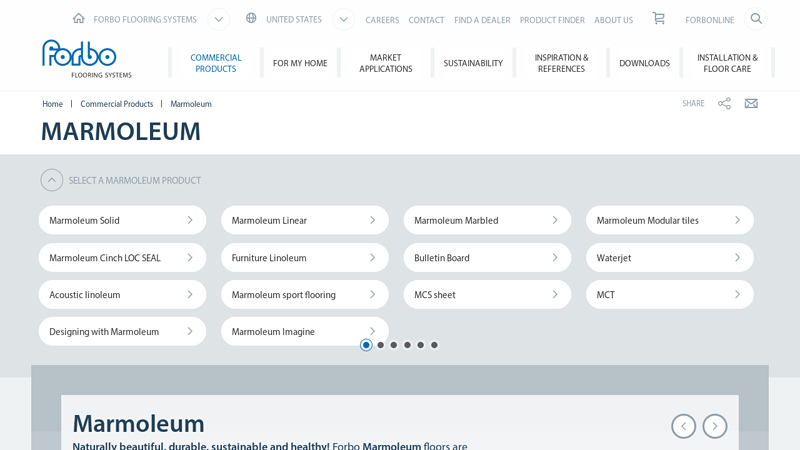This screenshot has width=800, height=450.
Task: Select the Waterjet product button
Action: pyautogui.click(x=669, y=258)
